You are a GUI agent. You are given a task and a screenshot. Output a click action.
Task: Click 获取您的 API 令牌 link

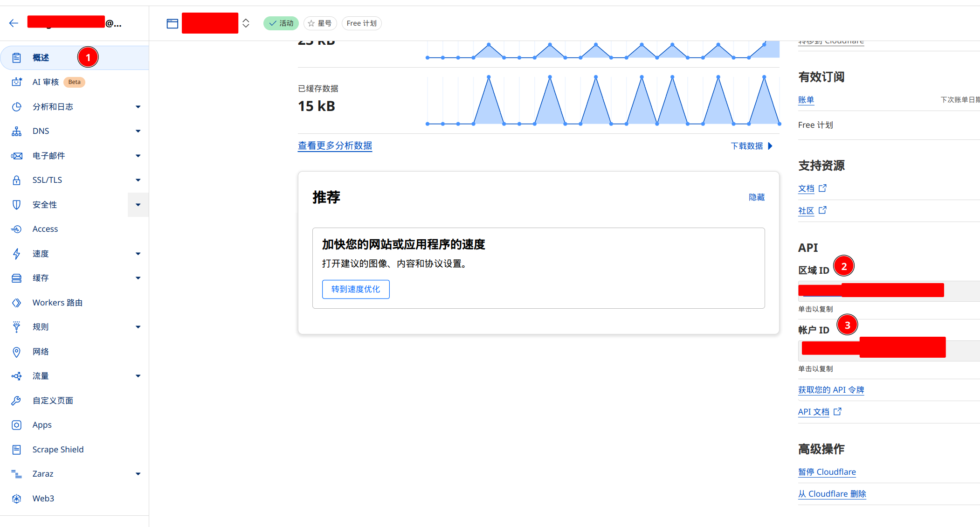tap(831, 390)
